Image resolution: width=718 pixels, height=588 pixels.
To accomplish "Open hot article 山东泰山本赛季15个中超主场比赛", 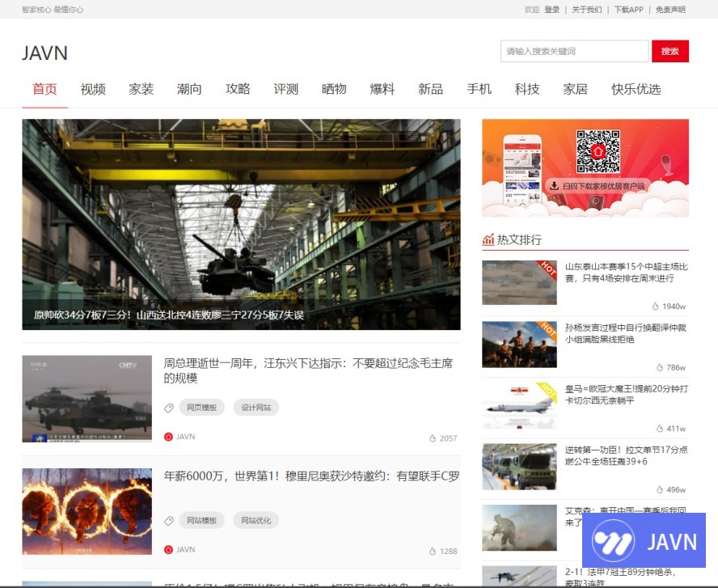I will (x=626, y=273).
